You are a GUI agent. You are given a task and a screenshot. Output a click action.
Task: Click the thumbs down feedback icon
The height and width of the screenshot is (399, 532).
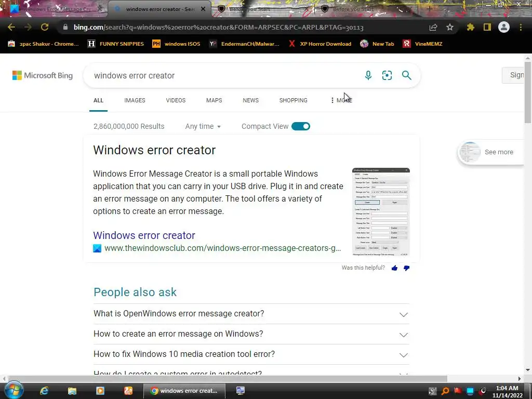(x=406, y=268)
